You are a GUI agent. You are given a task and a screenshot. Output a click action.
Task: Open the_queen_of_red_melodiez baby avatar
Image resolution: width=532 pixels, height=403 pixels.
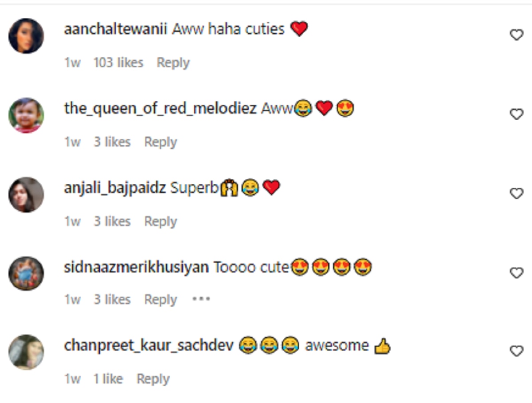tap(26, 115)
